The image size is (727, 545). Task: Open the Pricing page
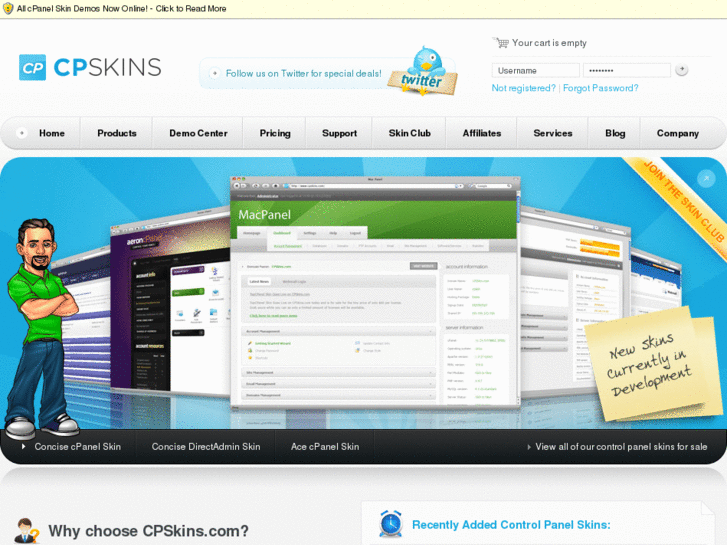click(x=275, y=134)
